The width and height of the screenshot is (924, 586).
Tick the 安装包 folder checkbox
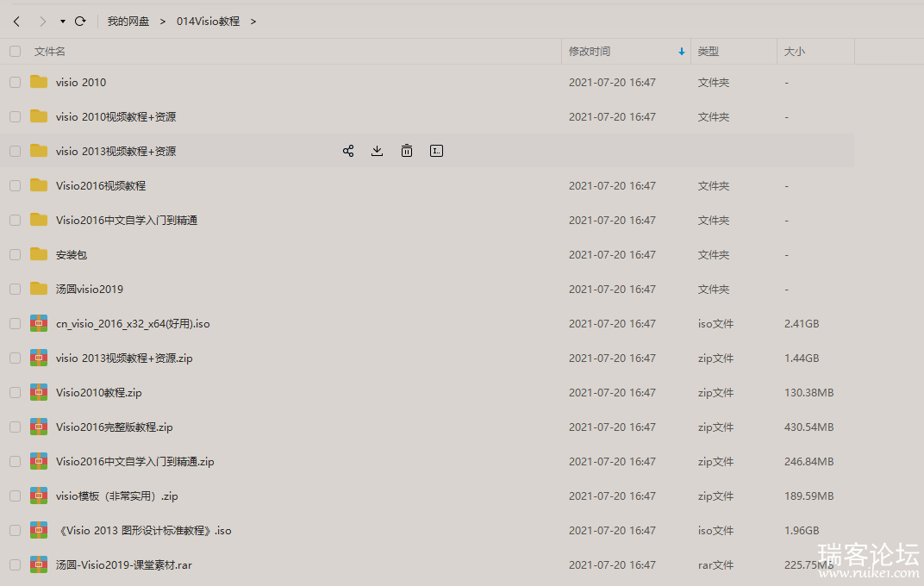pyautogui.click(x=16, y=255)
